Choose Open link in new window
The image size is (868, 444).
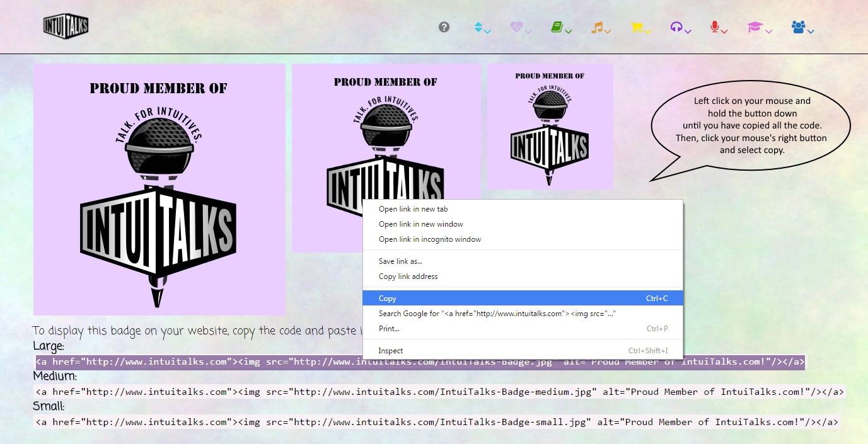523,224
